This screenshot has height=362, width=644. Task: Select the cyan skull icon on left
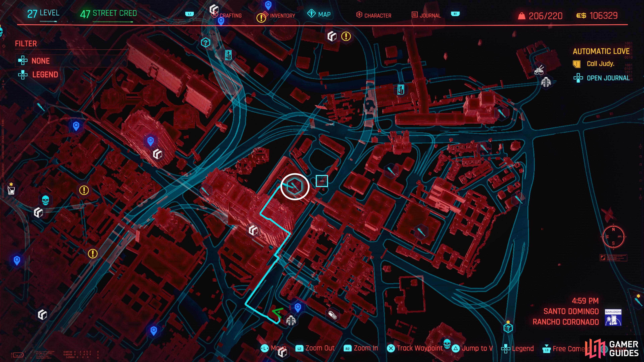[45, 200]
